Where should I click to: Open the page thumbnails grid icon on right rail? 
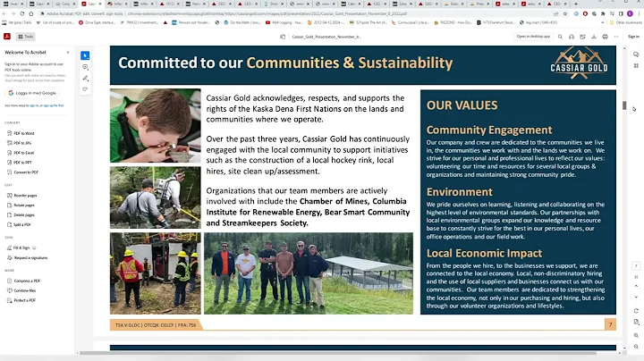coord(636,65)
